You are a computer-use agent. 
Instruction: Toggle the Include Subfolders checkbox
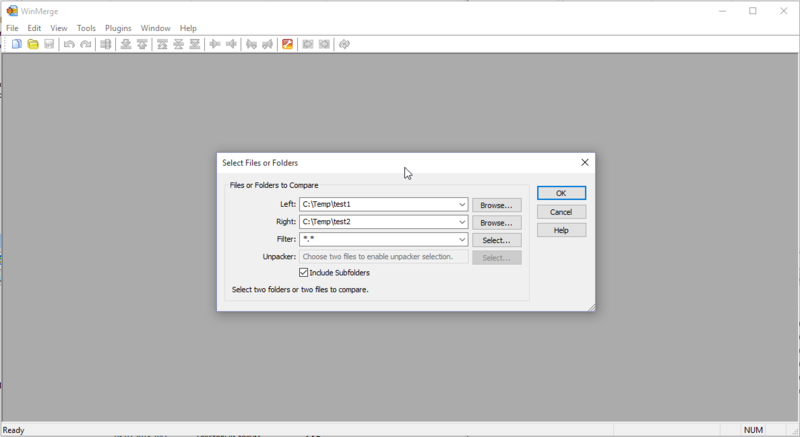(304, 273)
